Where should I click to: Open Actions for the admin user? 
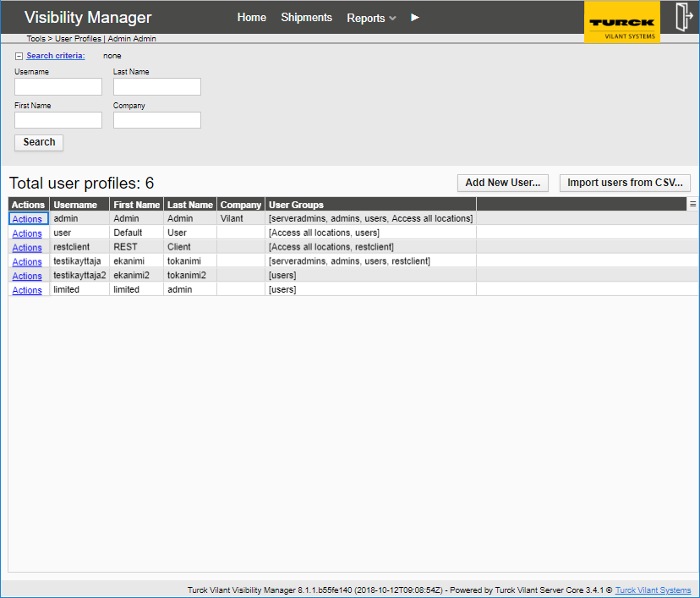(x=27, y=219)
